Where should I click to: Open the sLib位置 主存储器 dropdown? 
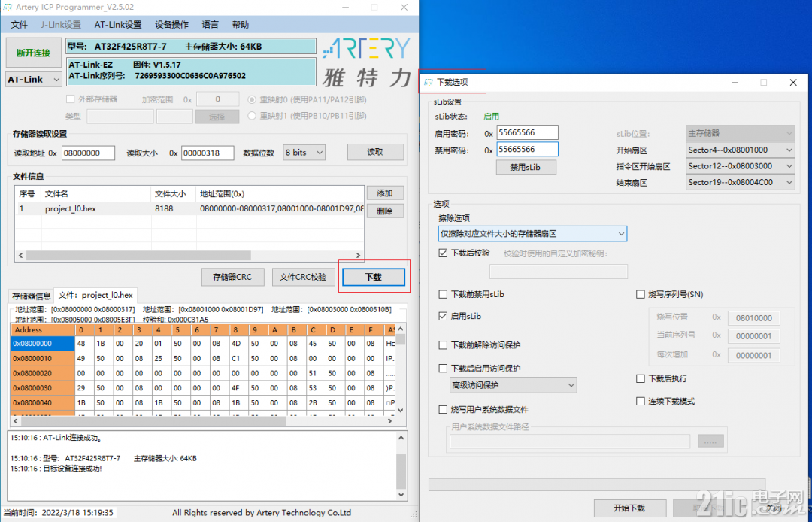(x=740, y=134)
